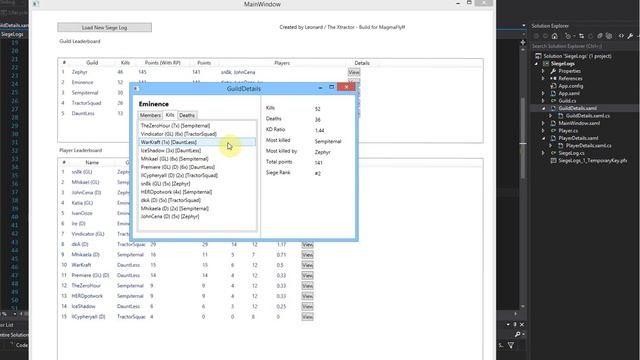Screen dimensions: 640x360
Task: Click View button for IICypheryaII player row
Action: tap(307, 317)
